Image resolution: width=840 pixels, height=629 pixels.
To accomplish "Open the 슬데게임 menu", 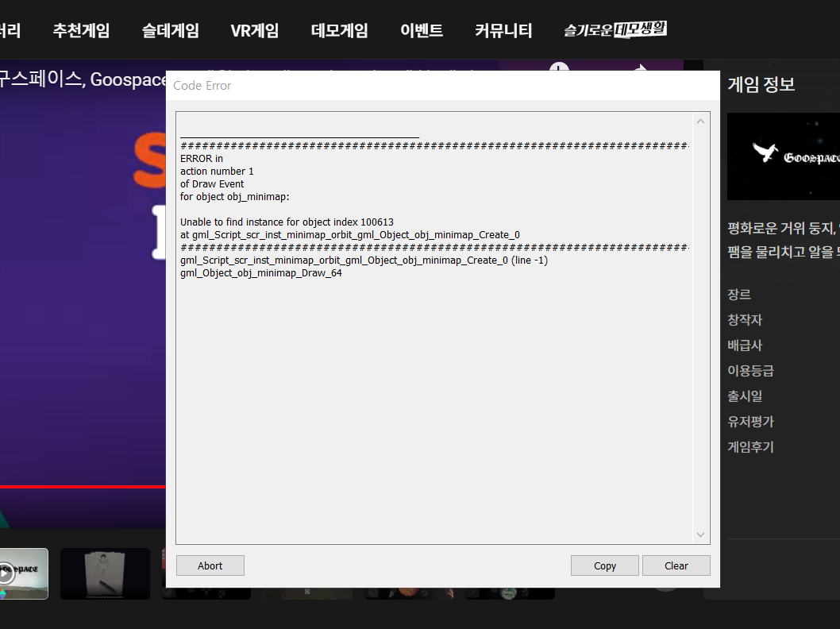I will [170, 31].
